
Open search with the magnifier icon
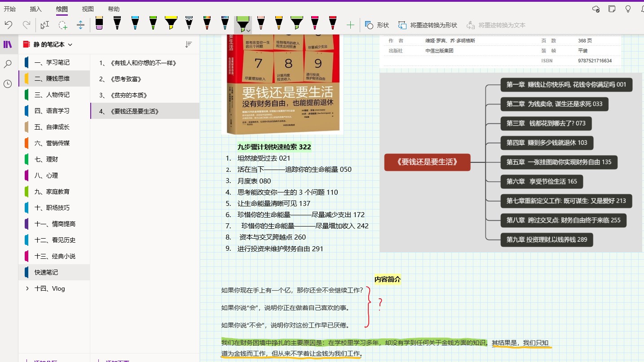[x=8, y=64]
